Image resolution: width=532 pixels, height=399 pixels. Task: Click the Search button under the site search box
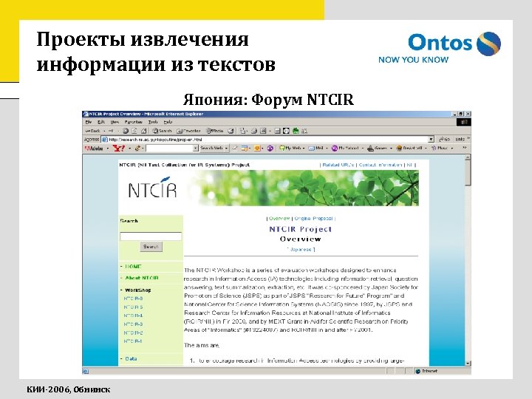click(151, 247)
